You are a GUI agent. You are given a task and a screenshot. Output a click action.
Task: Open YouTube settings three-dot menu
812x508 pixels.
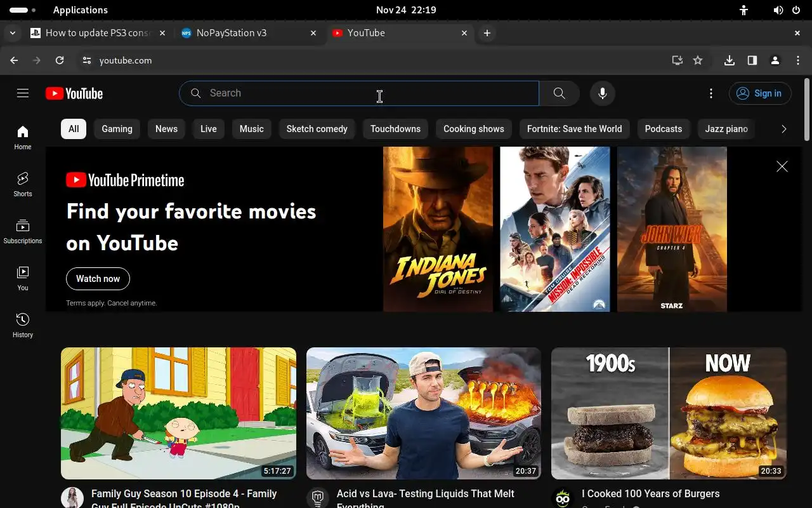711,93
